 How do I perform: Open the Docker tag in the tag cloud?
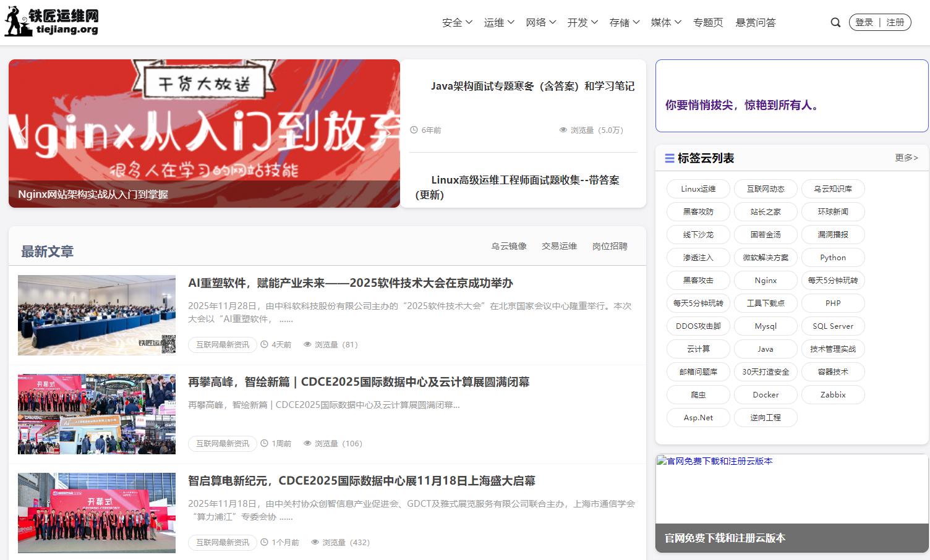pos(766,394)
